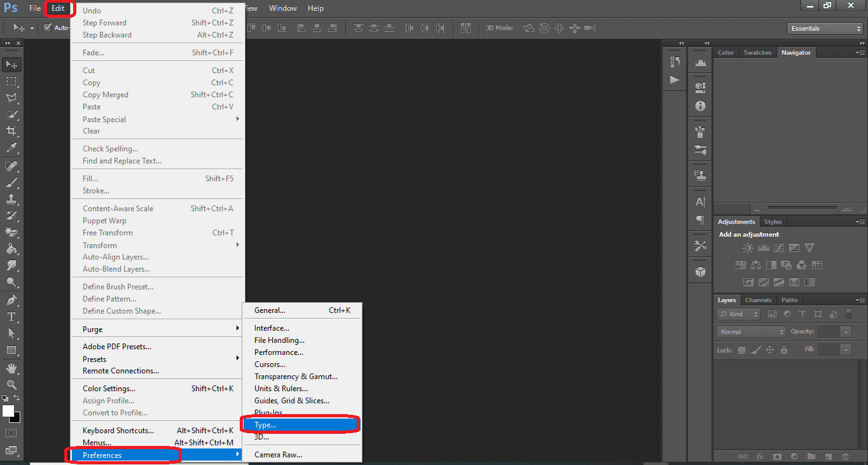Click the Navigator zoom slider
This screenshot has height=465, width=868.
pyautogui.click(x=802, y=207)
